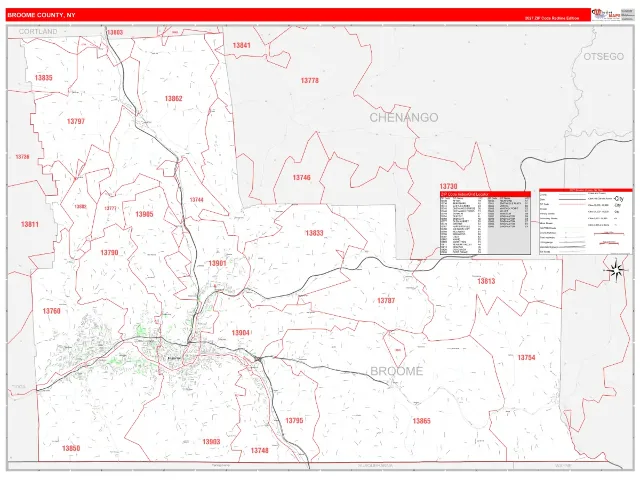Screen dimensions: 640x480
Task: Click ZIP code label 13841
Action: pyautogui.click(x=241, y=45)
